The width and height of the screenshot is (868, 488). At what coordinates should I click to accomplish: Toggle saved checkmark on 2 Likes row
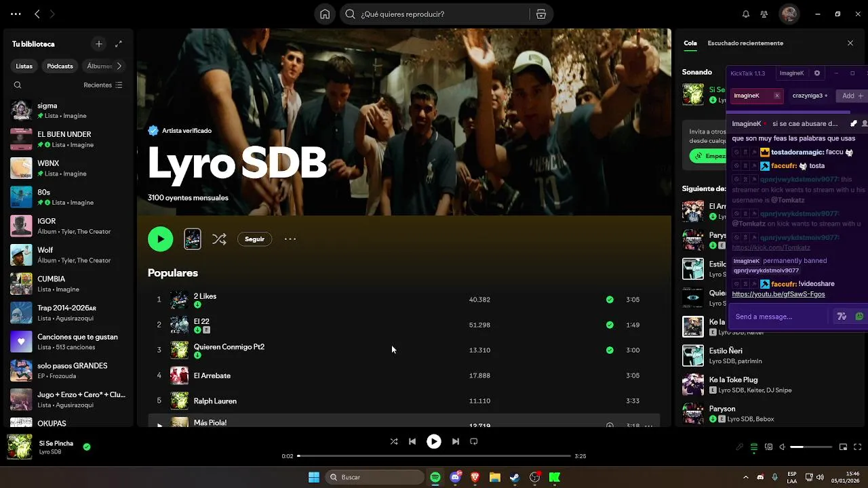[x=610, y=300]
